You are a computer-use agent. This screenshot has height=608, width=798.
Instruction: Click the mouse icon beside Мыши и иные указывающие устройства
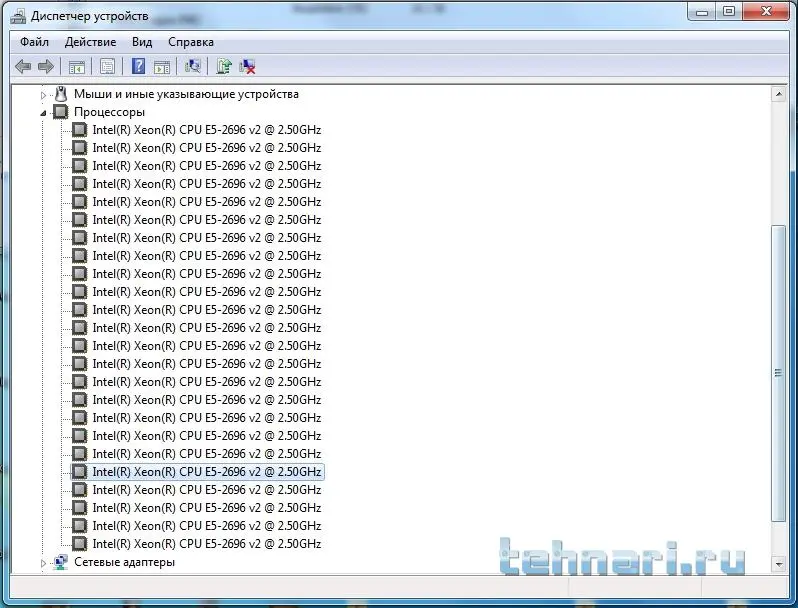tap(61, 94)
